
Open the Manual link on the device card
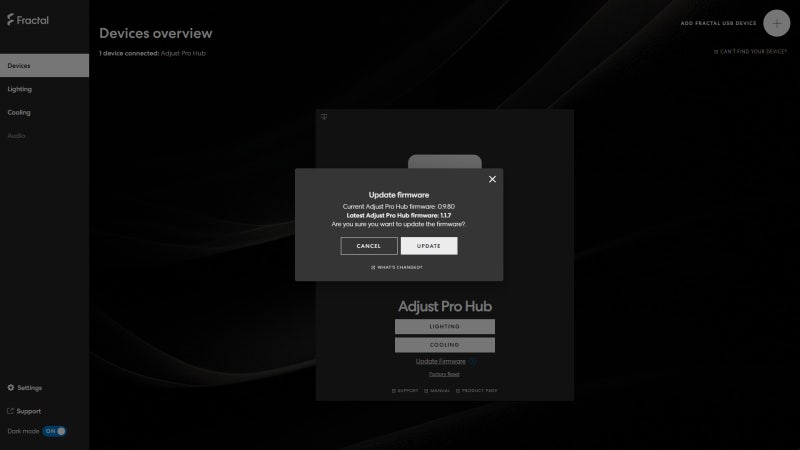(437, 391)
